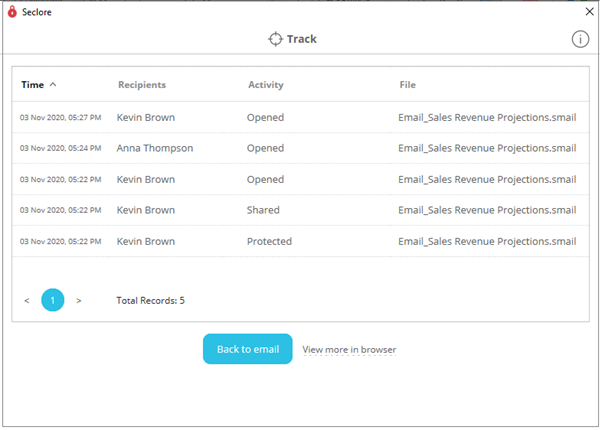
Task: Click the file name in the Protected row
Action: coord(487,241)
